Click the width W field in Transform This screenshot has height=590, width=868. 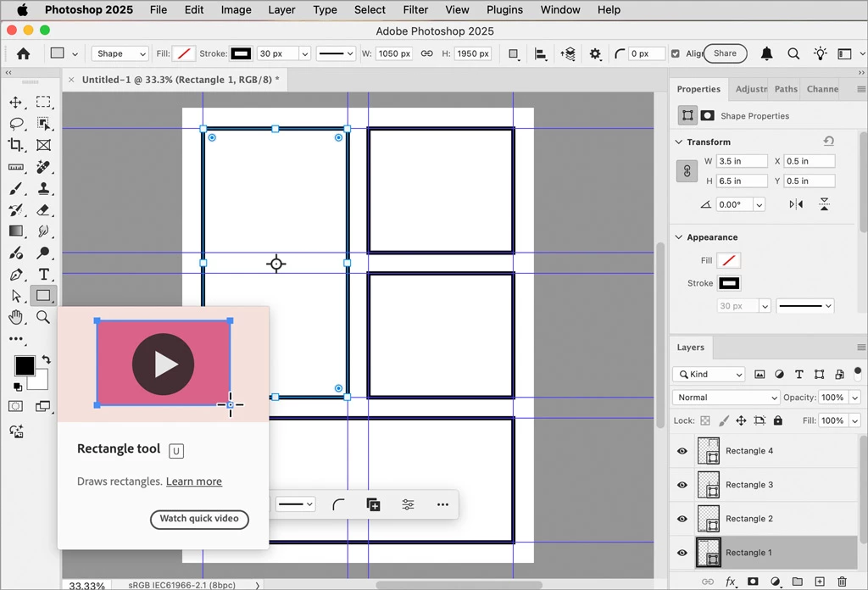pos(742,161)
